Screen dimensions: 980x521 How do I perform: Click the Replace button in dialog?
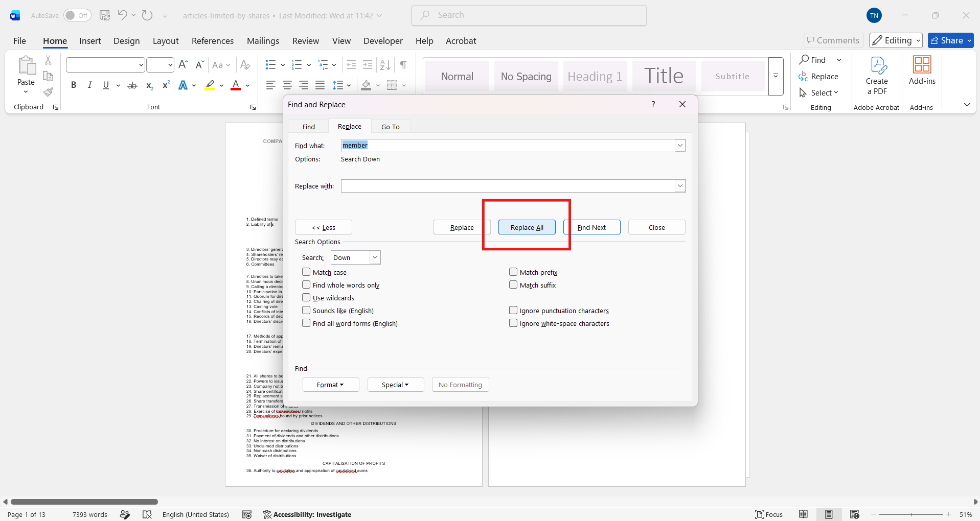click(462, 227)
